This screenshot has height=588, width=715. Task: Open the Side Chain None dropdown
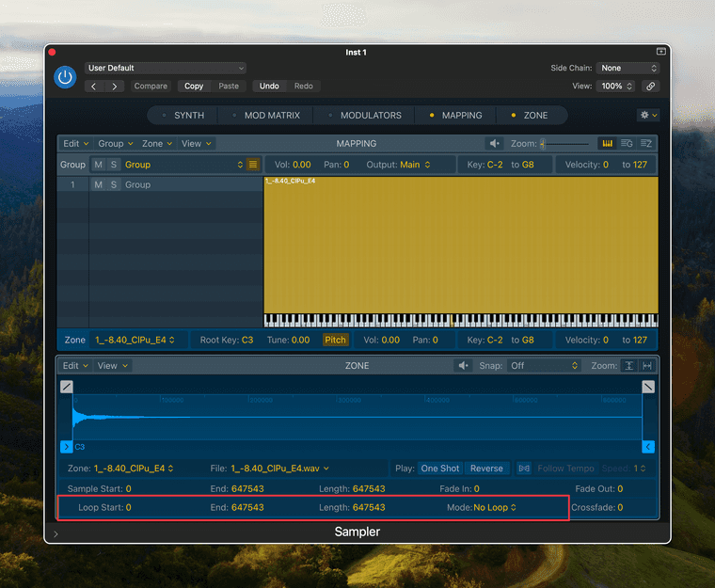click(628, 68)
